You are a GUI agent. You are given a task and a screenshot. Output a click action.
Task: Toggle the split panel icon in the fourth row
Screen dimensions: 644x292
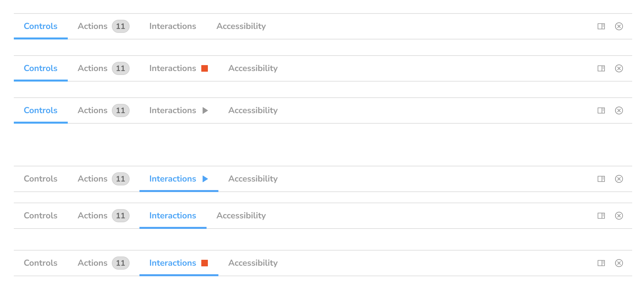click(601, 179)
